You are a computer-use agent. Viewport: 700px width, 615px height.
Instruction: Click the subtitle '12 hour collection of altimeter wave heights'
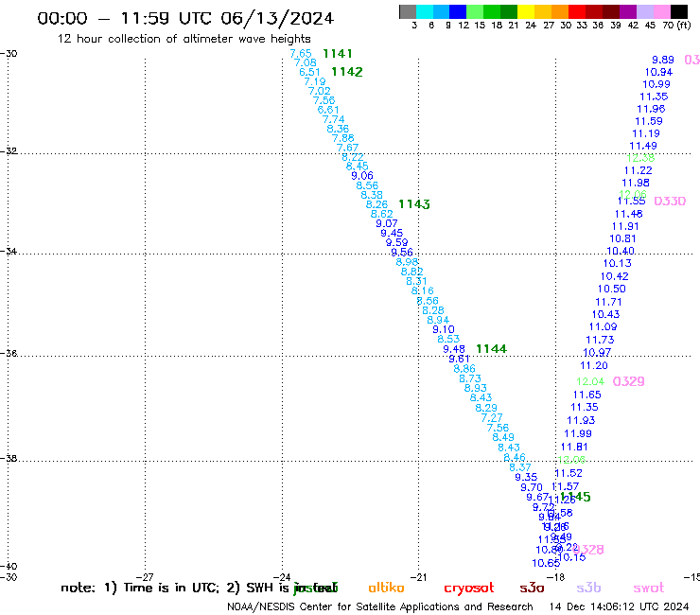(x=184, y=39)
